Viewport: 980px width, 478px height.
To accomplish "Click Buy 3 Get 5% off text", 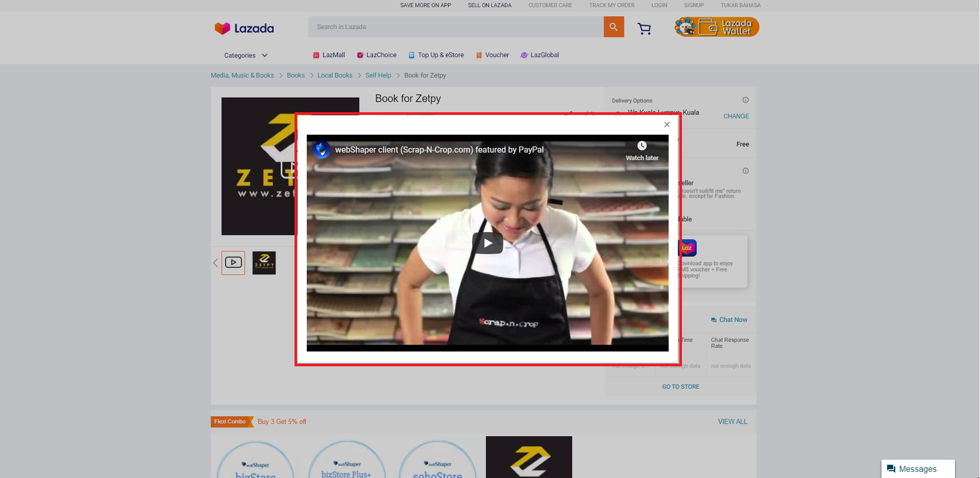I will pyautogui.click(x=282, y=422).
